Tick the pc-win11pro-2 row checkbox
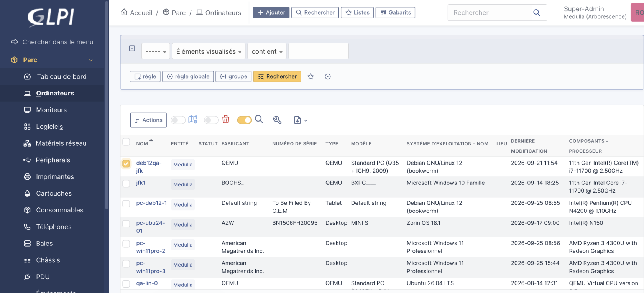The image size is (644, 293). (126, 244)
